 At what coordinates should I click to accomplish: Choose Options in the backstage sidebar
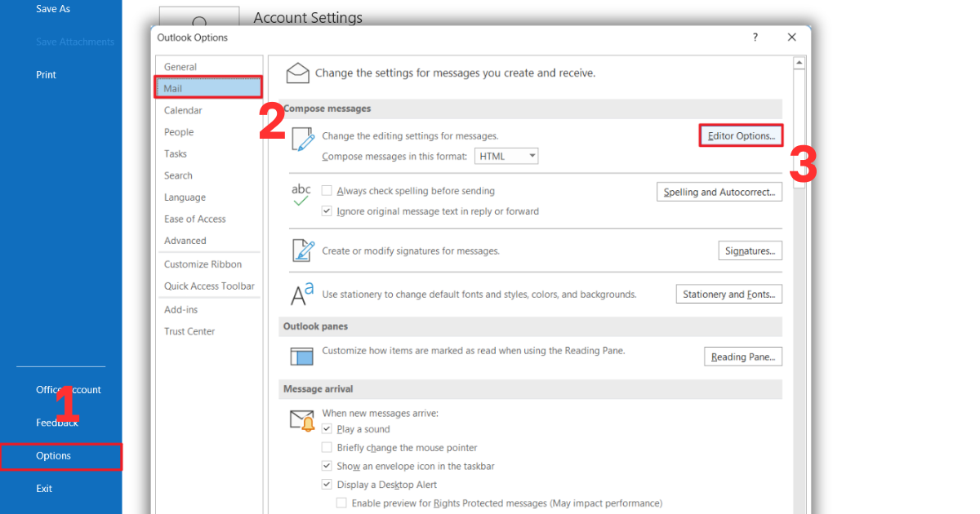tap(54, 456)
